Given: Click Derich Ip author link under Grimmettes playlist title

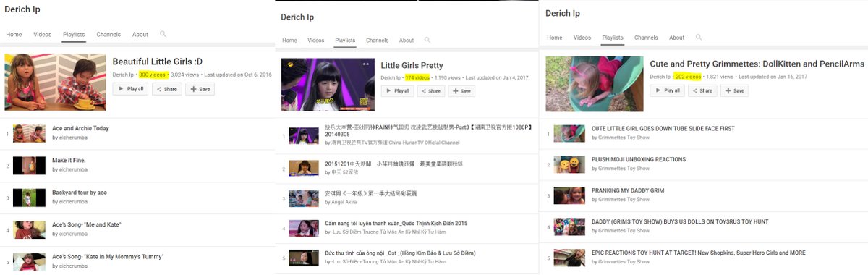Looking at the screenshot, I should click(660, 76).
